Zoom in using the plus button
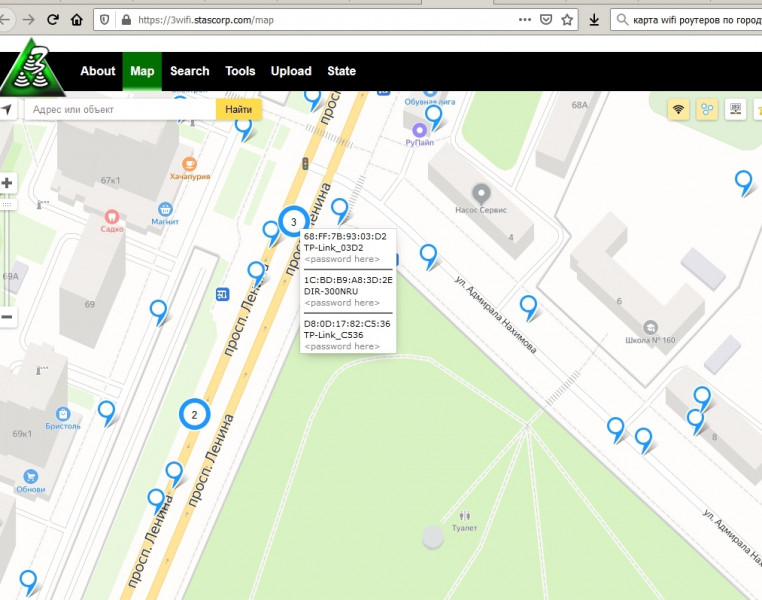The height and width of the screenshot is (600, 762). point(7,183)
